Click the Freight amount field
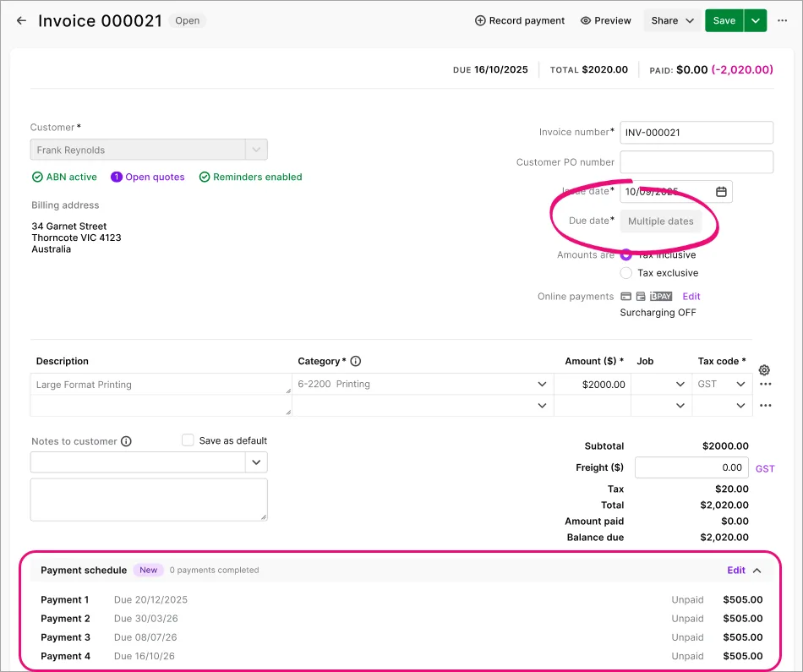Image resolution: width=803 pixels, height=672 pixels. pyautogui.click(x=691, y=467)
